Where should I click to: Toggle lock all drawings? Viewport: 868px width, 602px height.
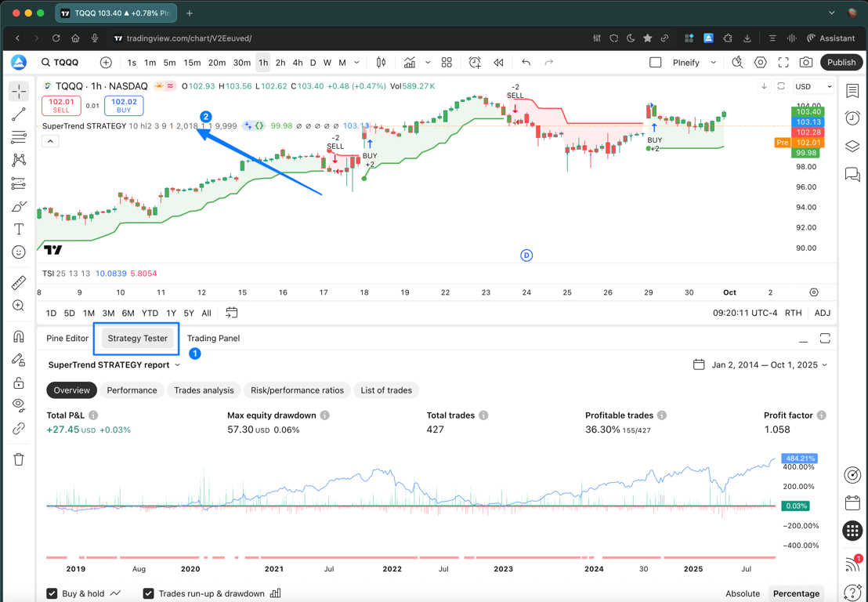pyautogui.click(x=19, y=383)
